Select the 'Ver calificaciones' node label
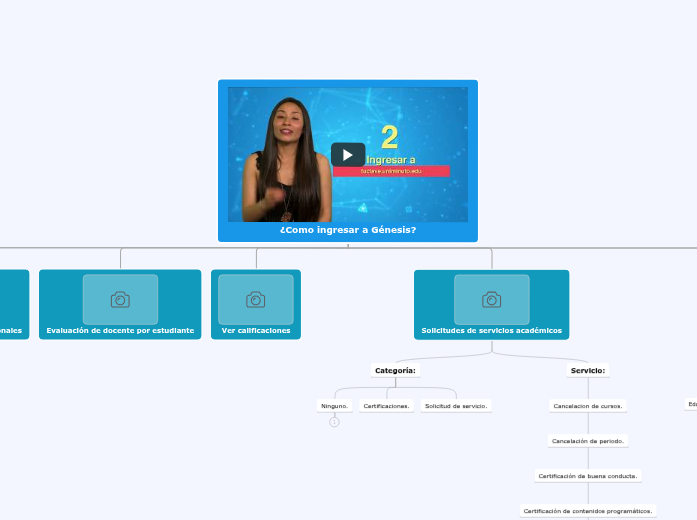The height and width of the screenshot is (520, 697). tap(256, 330)
